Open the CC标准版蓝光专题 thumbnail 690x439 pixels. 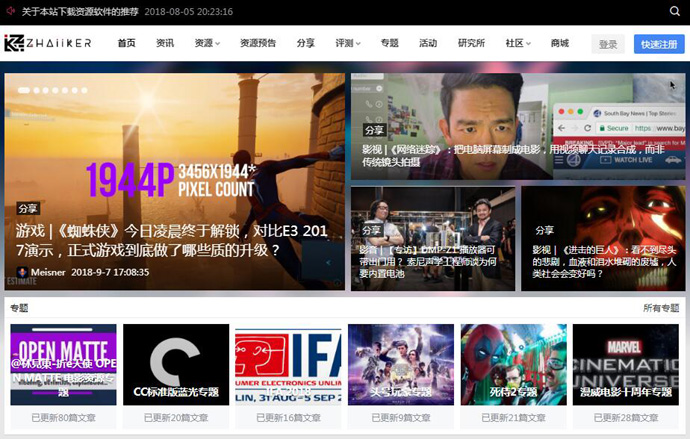point(175,364)
